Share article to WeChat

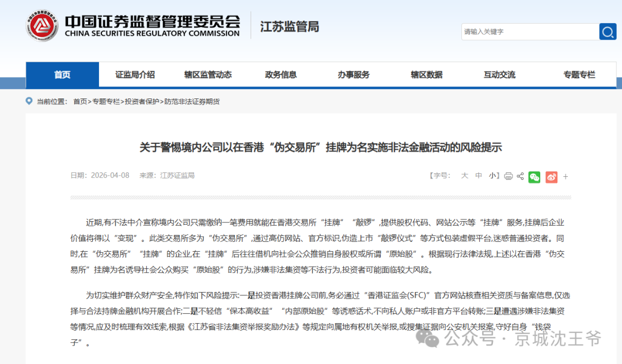(534, 176)
